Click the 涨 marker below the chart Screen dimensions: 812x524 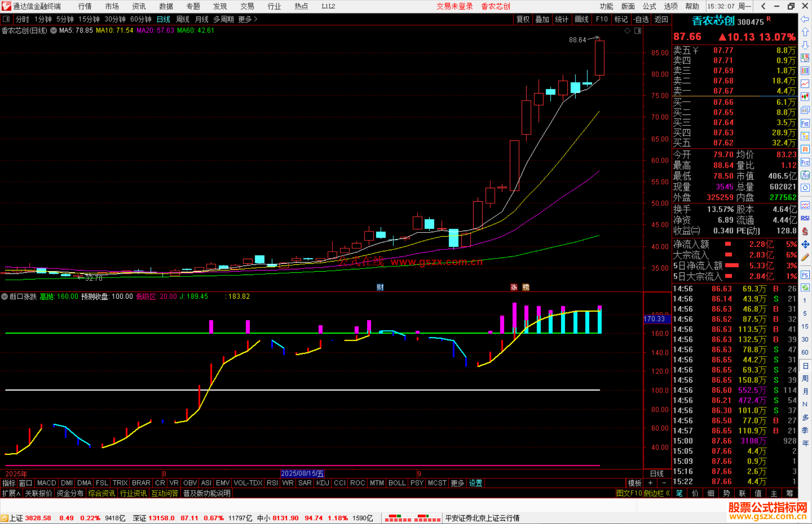(x=514, y=287)
